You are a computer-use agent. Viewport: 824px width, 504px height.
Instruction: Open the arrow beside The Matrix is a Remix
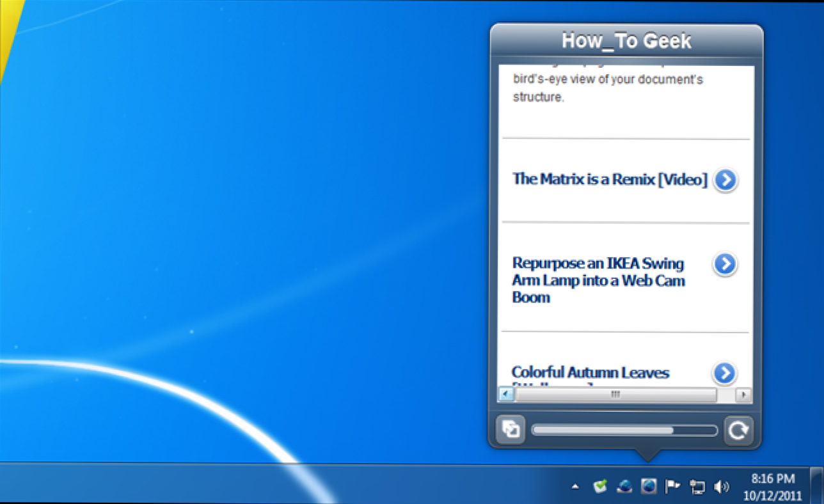pos(725,180)
